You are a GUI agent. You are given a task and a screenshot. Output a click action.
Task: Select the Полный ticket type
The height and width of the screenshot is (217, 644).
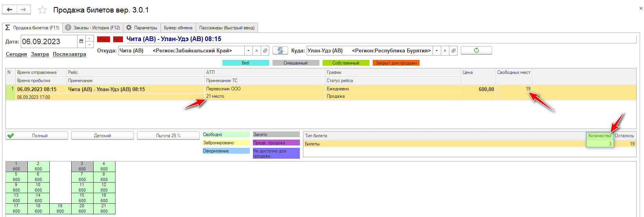[x=37, y=136]
